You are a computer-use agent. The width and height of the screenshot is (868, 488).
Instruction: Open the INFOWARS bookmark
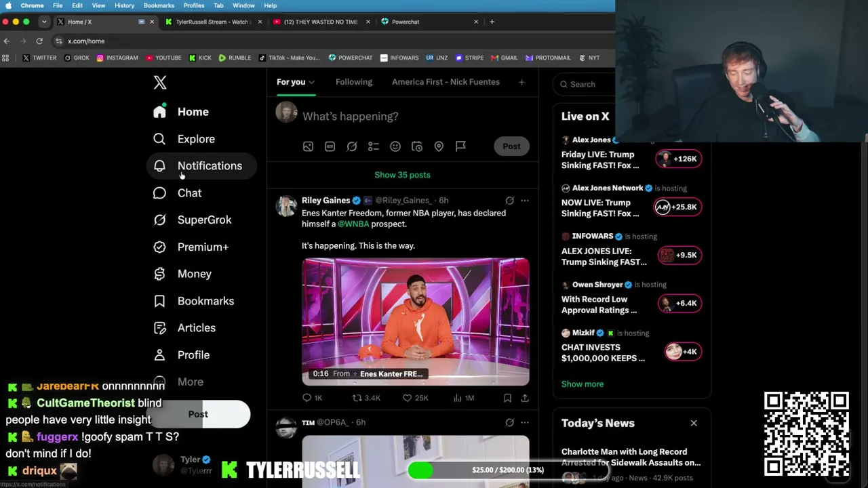pos(399,58)
